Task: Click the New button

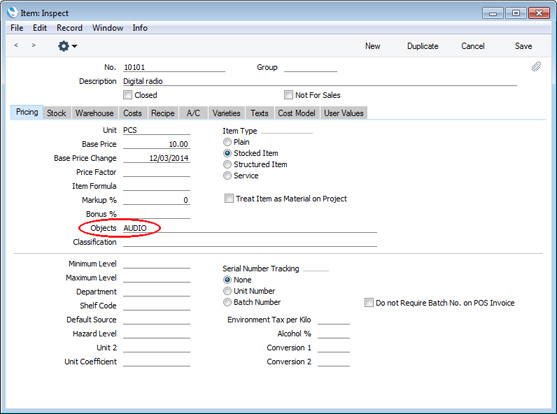Action: click(x=373, y=46)
